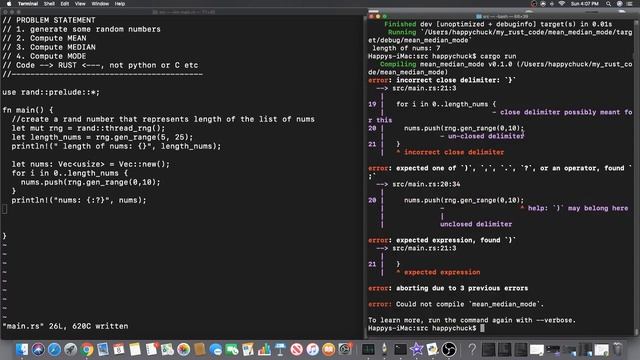Click 'help: `)` may belong here' hint
Image resolution: width=640 pixels, height=360 pixels.
click(578, 208)
